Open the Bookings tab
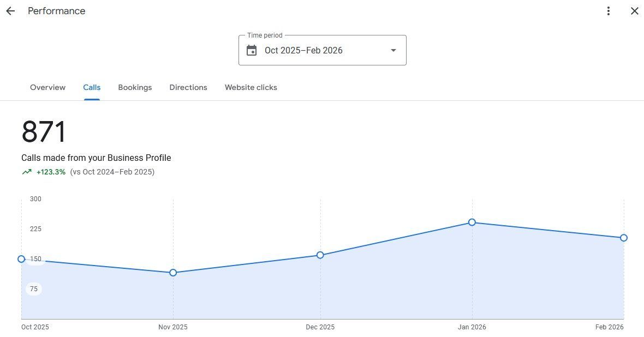644x337 pixels. pyautogui.click(x=135, y=87)
